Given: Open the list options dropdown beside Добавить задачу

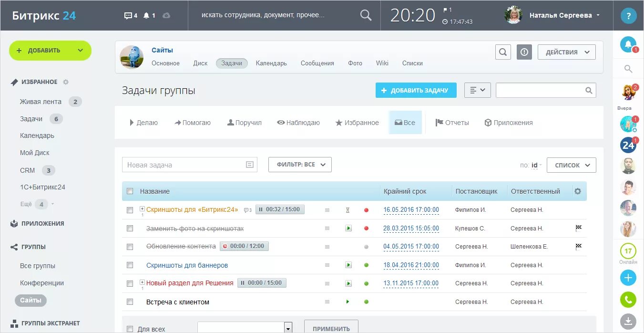Looking at the screenshot, I should [x=478, y=90].
